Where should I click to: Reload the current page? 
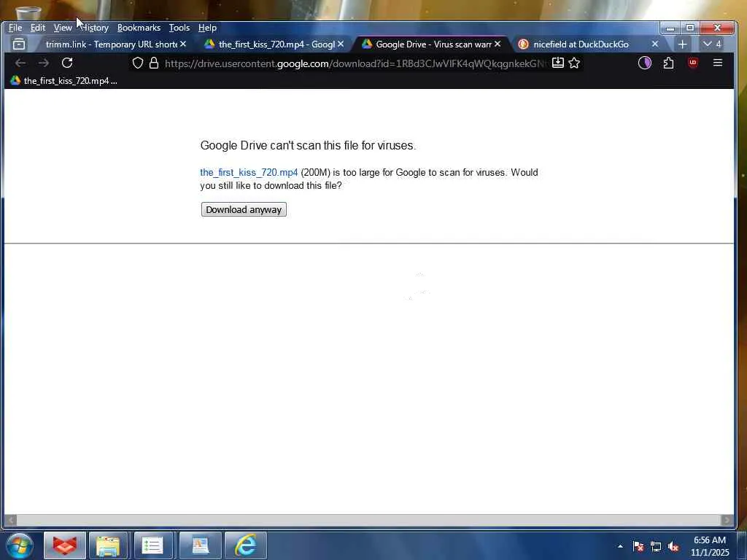coord(67,63)
